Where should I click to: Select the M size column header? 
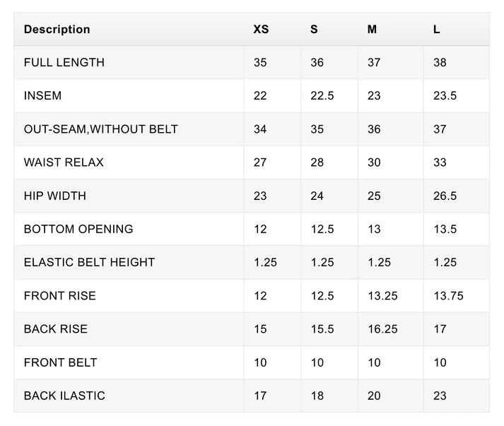372,29
